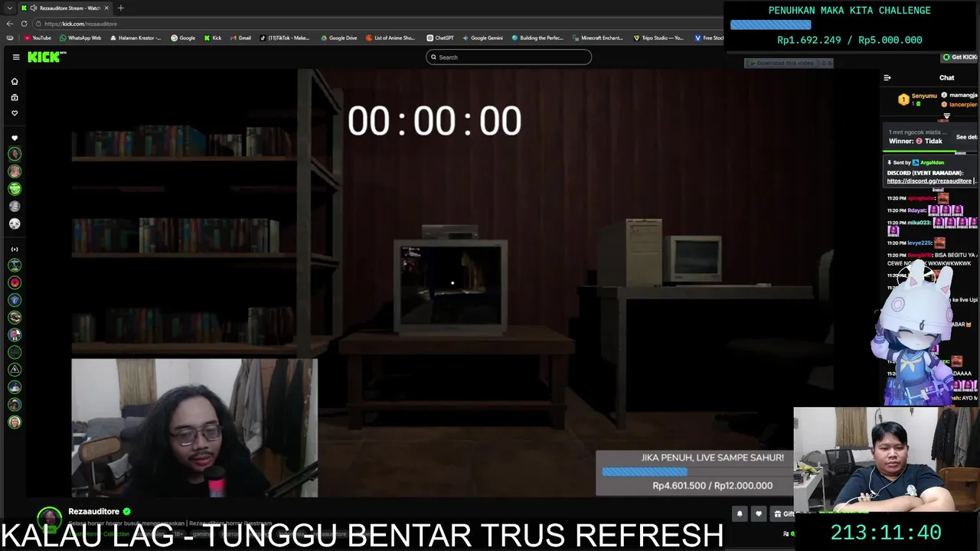This screenshot has width=980, height=551.
Task: Open the ChatGPT bookmark
Action: point(440,37)
